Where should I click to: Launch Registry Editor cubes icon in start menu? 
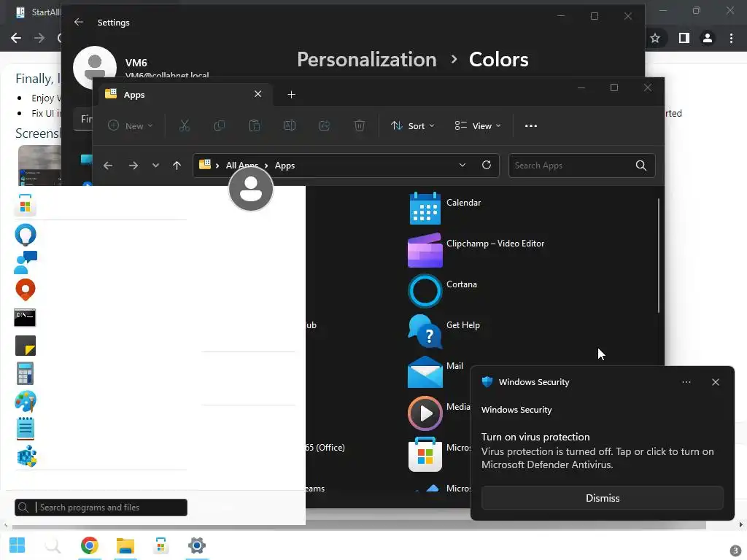(26, 456)
